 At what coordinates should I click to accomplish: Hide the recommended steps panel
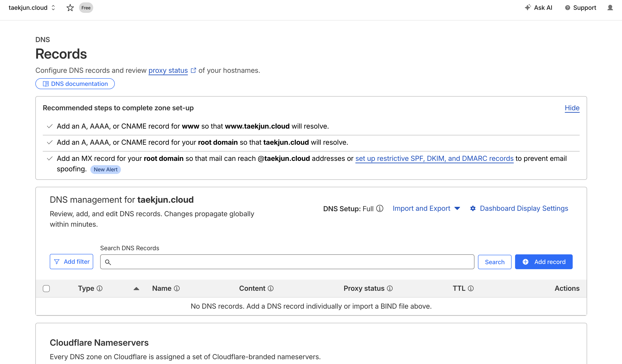point(572,108)
